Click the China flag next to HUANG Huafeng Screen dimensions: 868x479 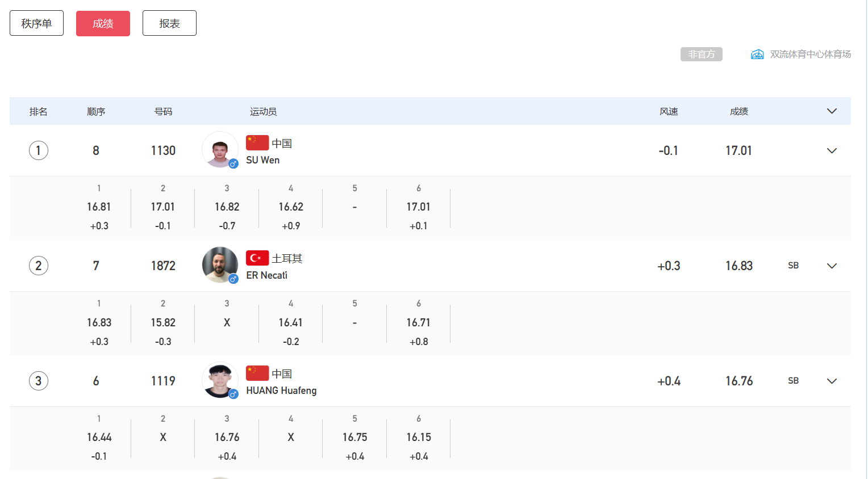pyautogui.click(x=257, y=373)
